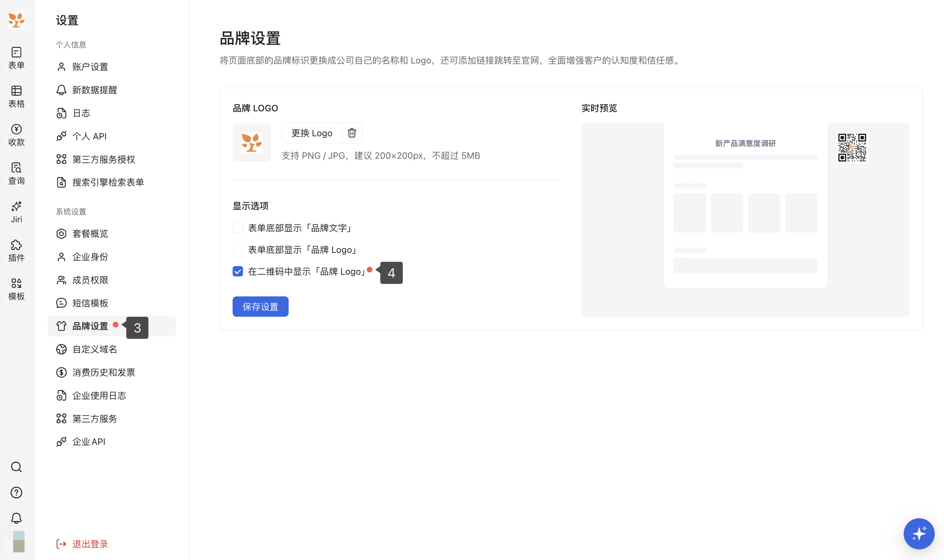This screenshot has width=944, height=560.
Task: Click the app logo at top left
Action: 17,20
